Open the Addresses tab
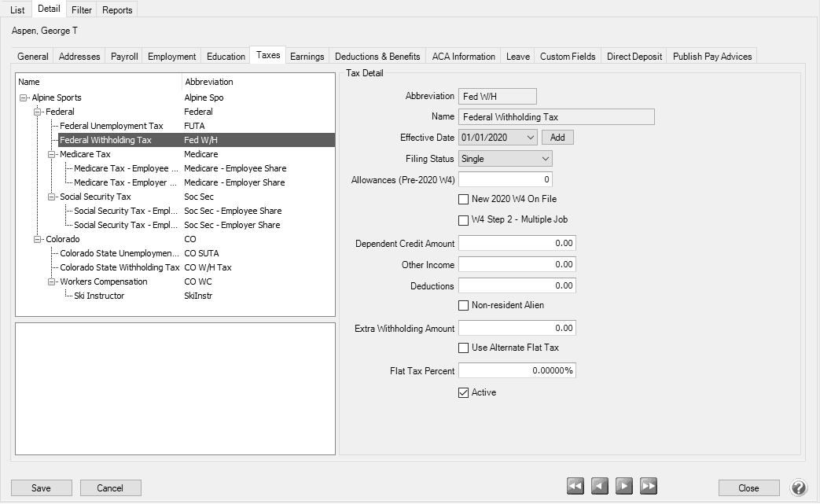The width and height of the screenshot is (820, 504). (x=79, y=57)
